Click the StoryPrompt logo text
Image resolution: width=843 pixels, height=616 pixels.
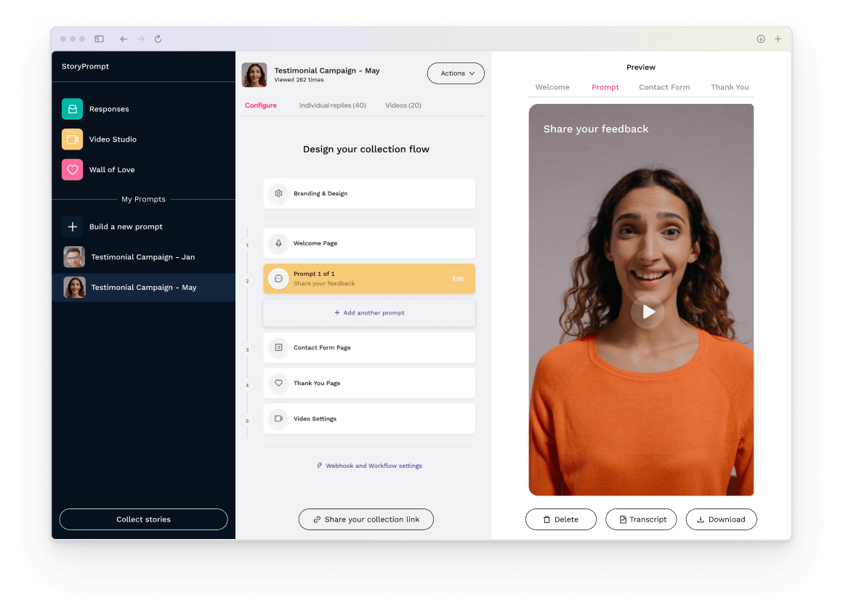[x=85, y=67]
